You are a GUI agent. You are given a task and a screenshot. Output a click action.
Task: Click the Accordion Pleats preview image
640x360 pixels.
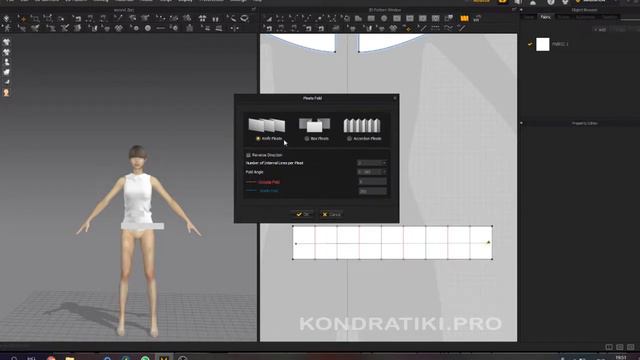click(x=362, y=125)
